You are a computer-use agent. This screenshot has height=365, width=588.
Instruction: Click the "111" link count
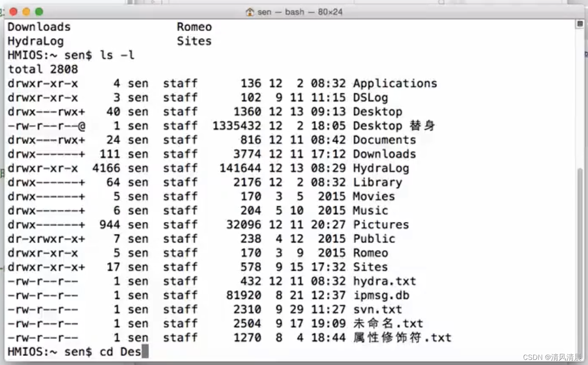point(109,154)
